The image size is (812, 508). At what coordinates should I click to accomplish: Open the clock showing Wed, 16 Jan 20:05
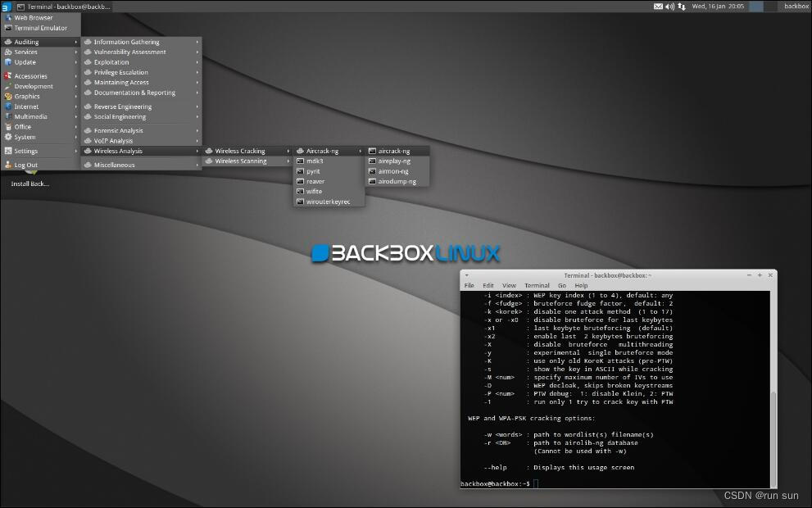point(718,7)
